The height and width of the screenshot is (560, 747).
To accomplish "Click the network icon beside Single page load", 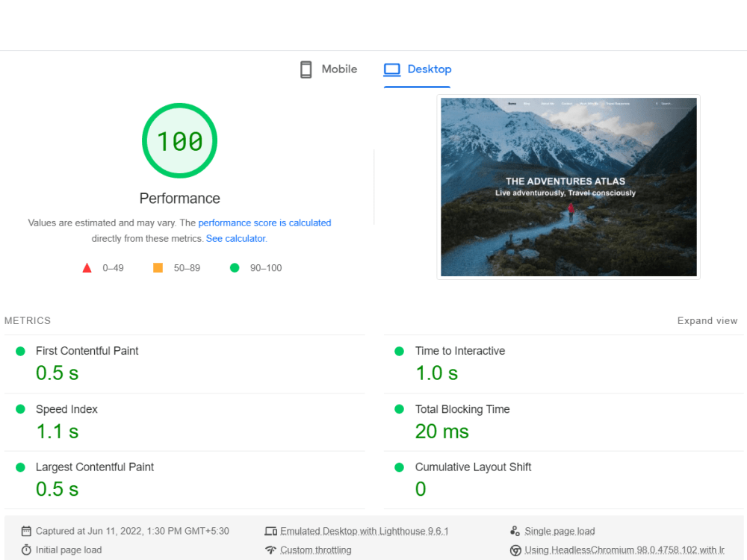I will click(x=515, y=531).
